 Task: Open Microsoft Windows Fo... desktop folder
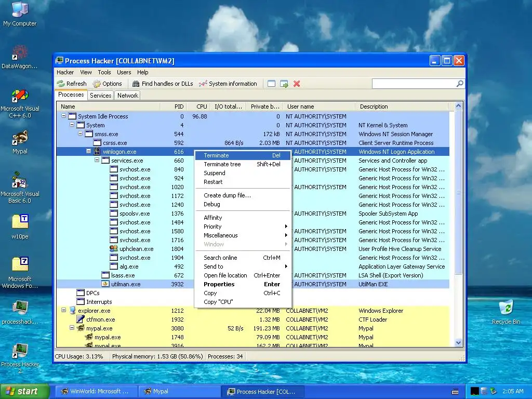pyautogui.click(x=20, y=273)
